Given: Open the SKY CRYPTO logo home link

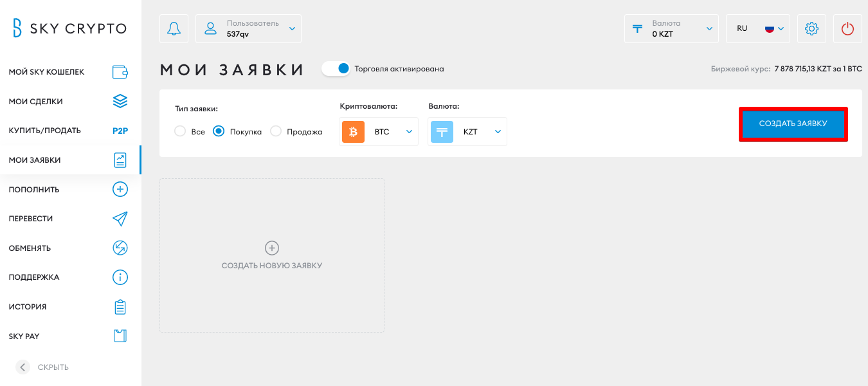Looking at the screenshot, I should click(x=70, y=28).
